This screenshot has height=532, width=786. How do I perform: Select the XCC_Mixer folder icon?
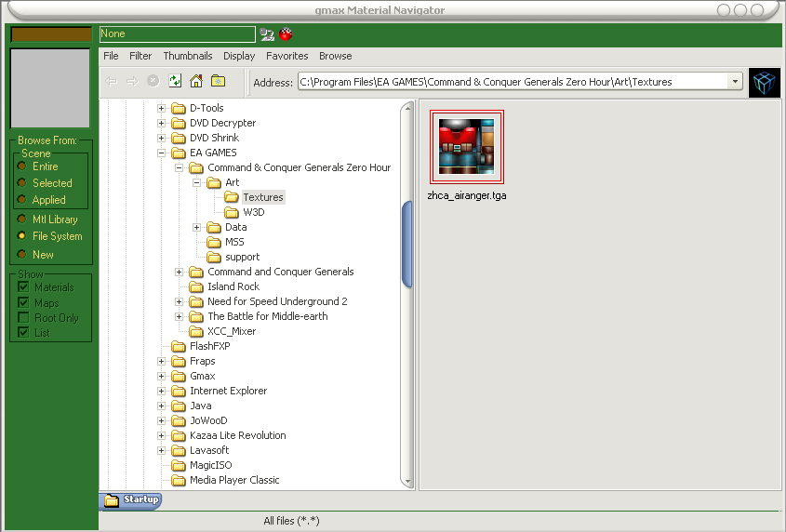pyautogui.click(x=196, y=331)
